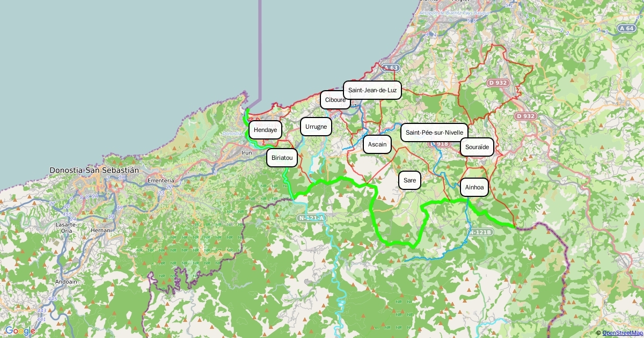Select the Souraïde label
Screen dimensions: 644x338
[477, 147]
